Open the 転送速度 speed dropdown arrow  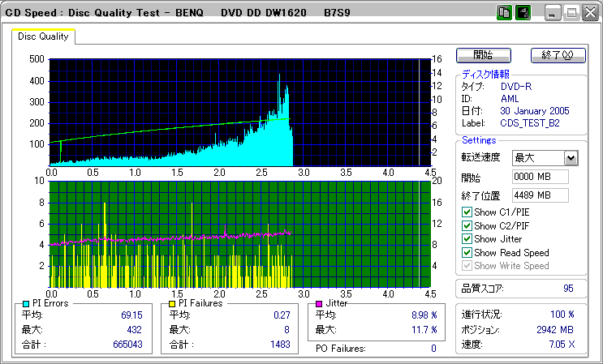point(571,158)
